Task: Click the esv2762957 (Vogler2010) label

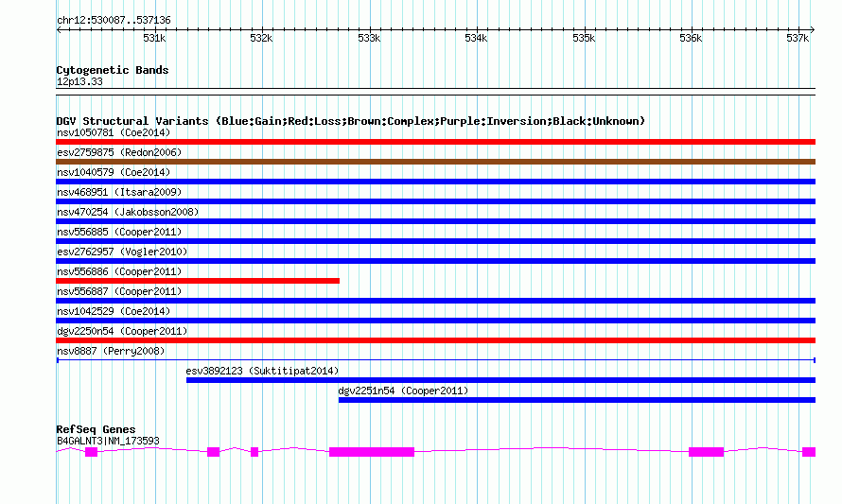Action: (122, 252)
